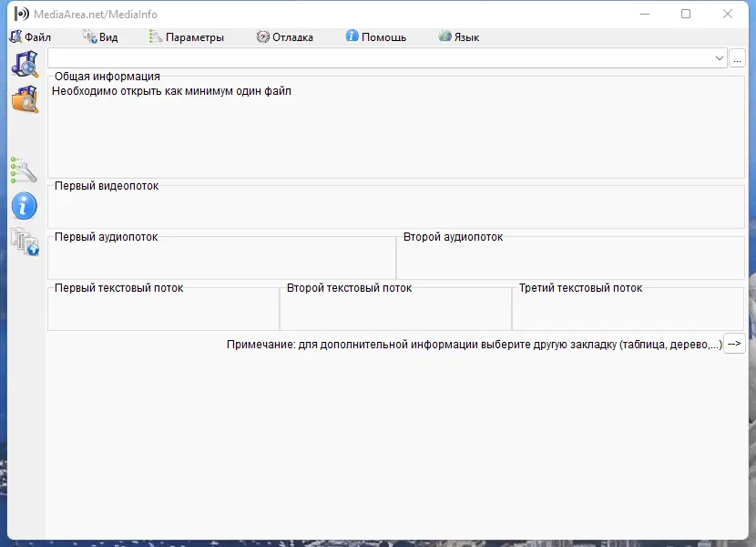Open the Помощь menu

(376, 37)
